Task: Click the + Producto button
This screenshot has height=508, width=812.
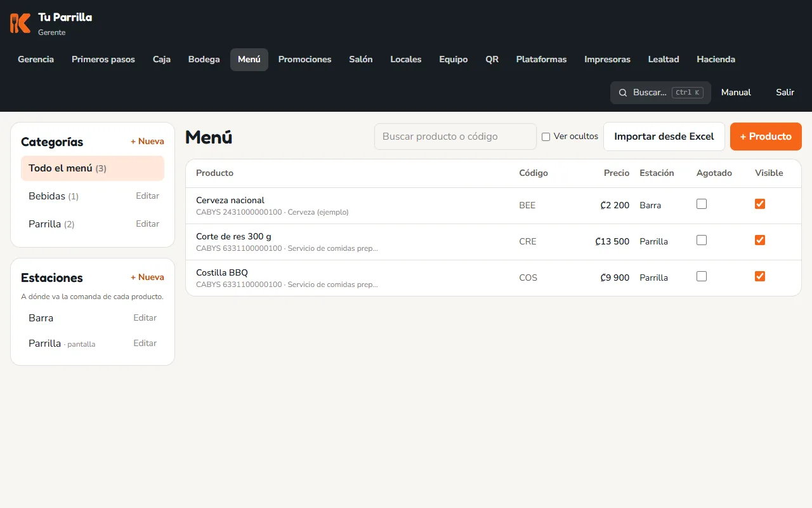Action: click(766, 137)
